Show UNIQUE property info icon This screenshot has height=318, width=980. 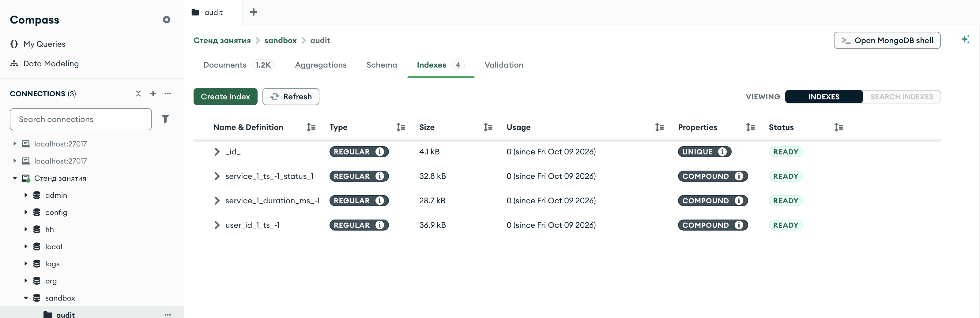(722, 152)
